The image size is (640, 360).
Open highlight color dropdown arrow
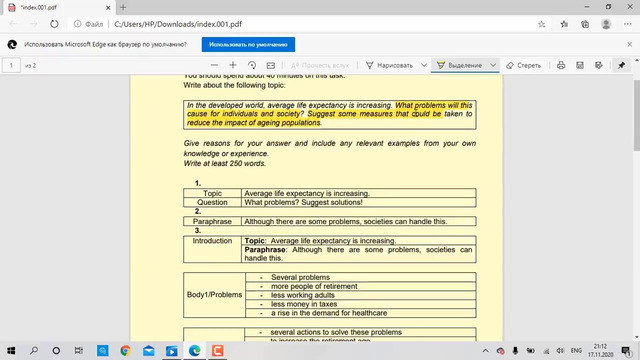point(493,65)
